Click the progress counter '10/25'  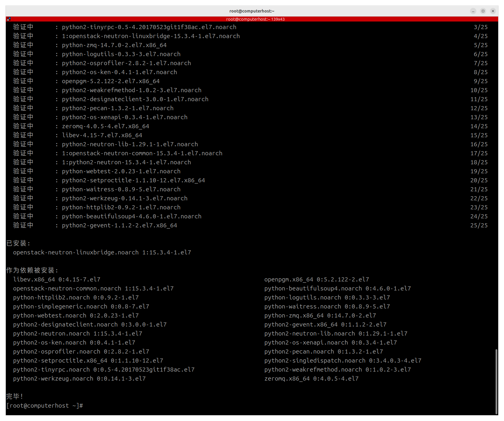[x=479, y=90]
